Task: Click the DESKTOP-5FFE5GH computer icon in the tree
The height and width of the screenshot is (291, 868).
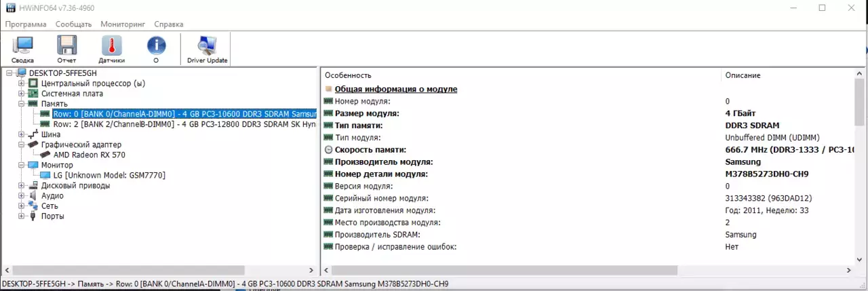Action: click(x=22, y=73)
